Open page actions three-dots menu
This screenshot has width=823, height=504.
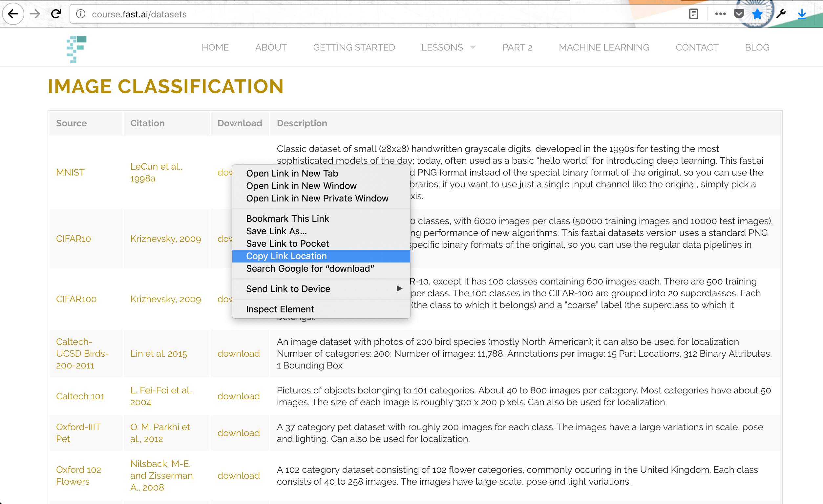pos(720,14)
